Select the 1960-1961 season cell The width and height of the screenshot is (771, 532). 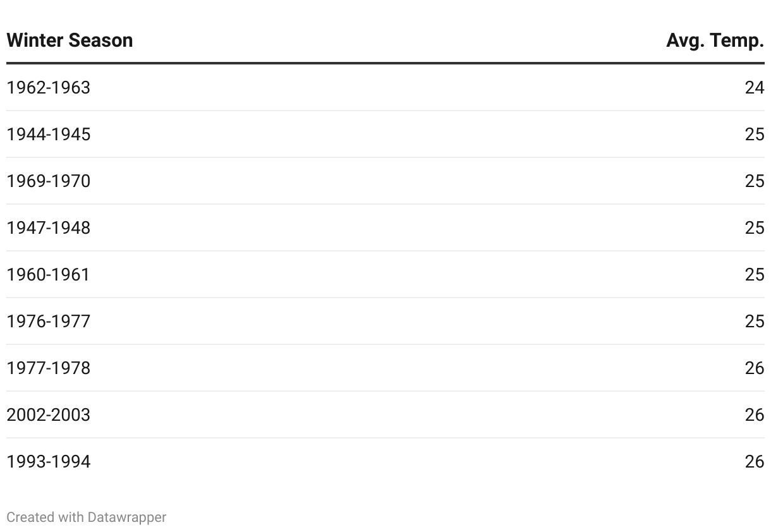click(x=49, y=274)
